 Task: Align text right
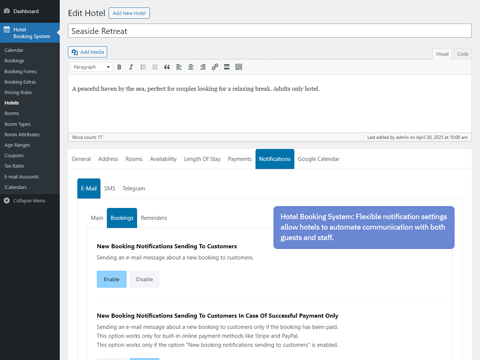click(203, 67)
